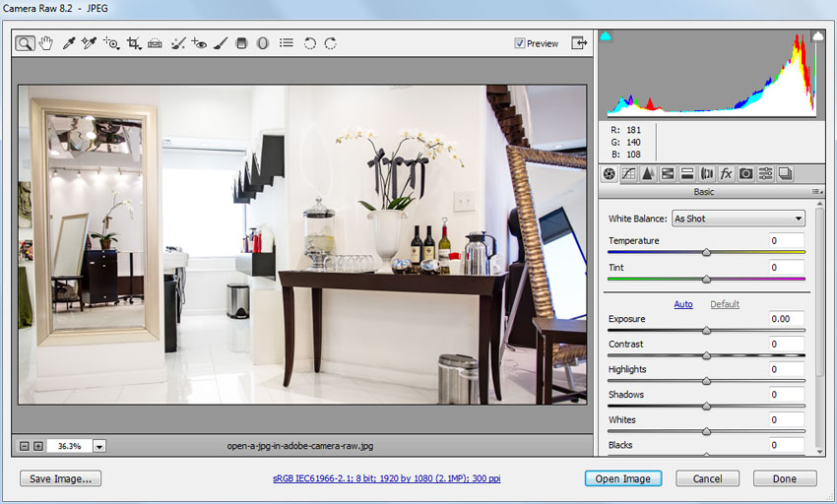Click the Highlights value field

[787, 369]
